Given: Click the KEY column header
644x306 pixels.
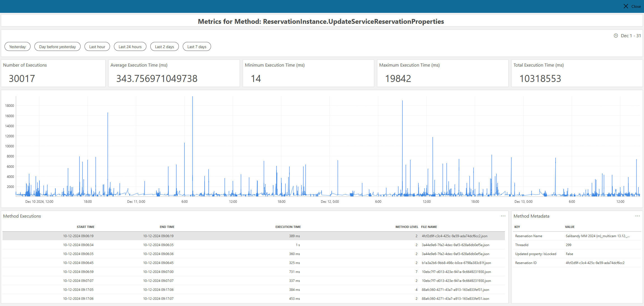Looking at the screenshot, I should [517, 227].
